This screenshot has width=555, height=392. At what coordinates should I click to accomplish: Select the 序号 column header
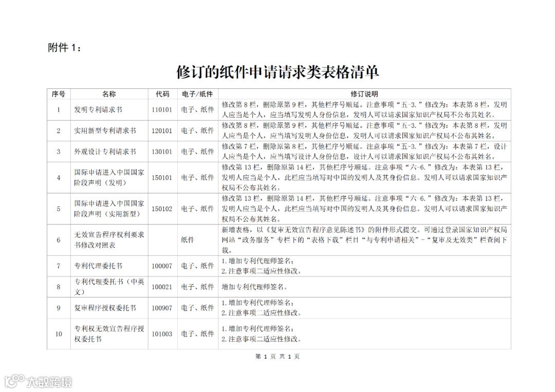click(59, 94)
